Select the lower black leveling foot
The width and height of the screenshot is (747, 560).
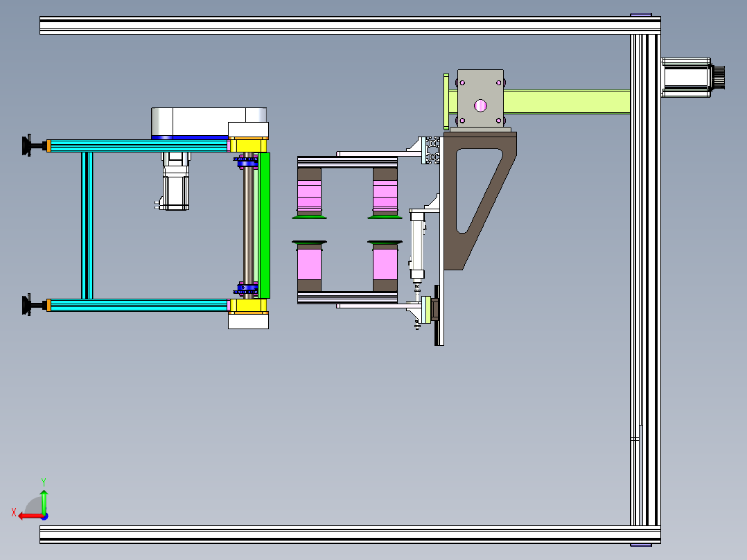34,304
